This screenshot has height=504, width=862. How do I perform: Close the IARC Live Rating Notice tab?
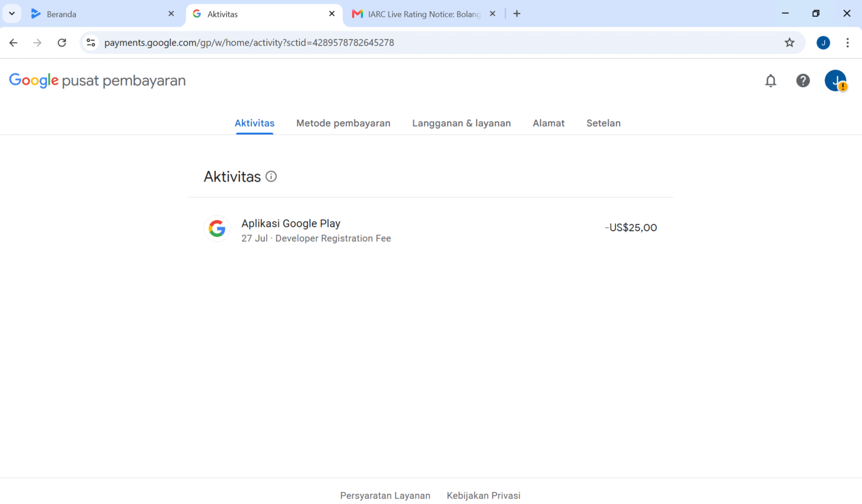(492, 14)
